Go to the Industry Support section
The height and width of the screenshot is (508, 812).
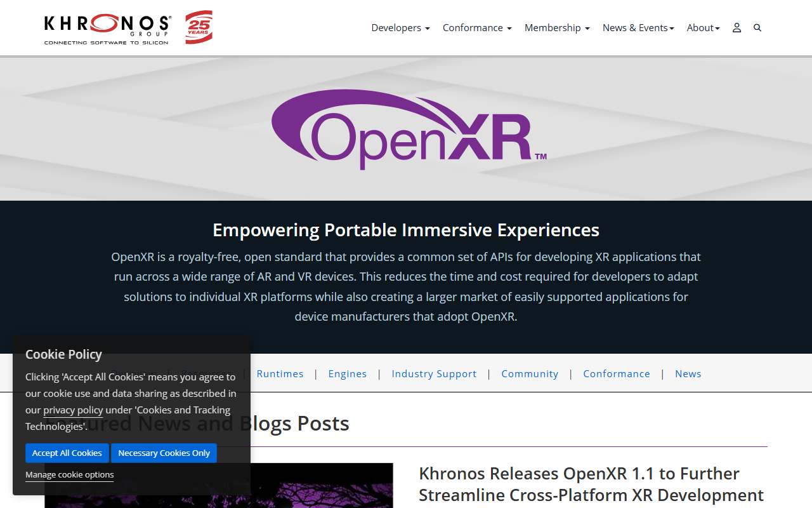[434, 374]
